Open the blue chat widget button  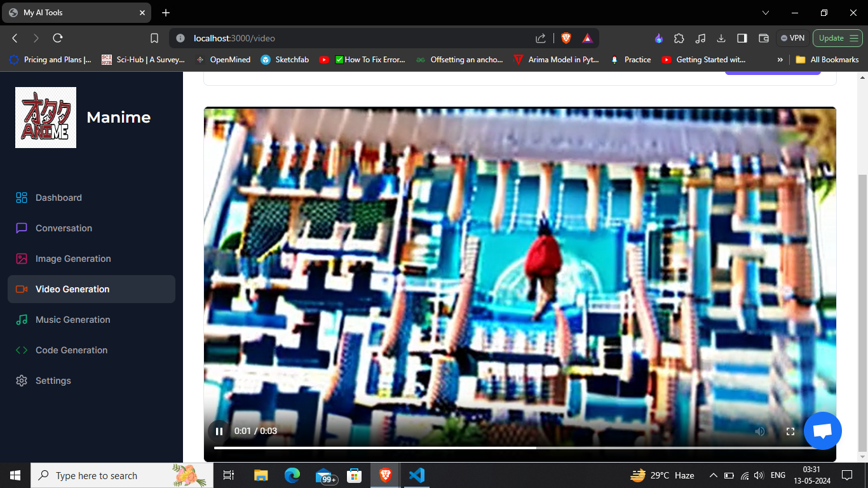pyautogui.click(x=823, y=431)
